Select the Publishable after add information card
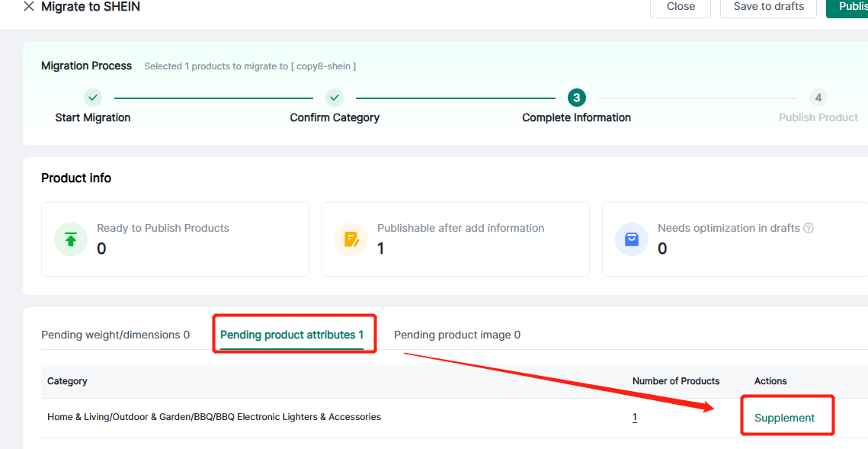The image size is (868, 449). click(455, 239)
